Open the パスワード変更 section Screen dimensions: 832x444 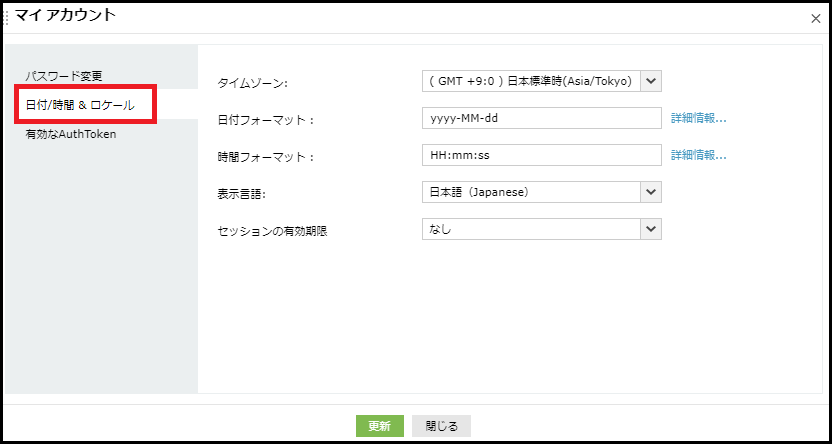64,76
